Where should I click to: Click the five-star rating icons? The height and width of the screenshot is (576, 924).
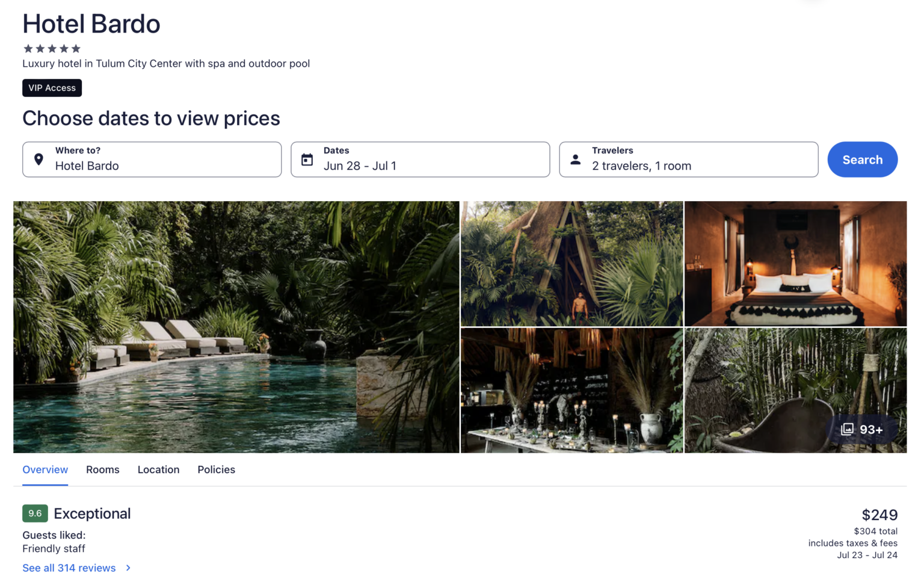pos(52,49)
